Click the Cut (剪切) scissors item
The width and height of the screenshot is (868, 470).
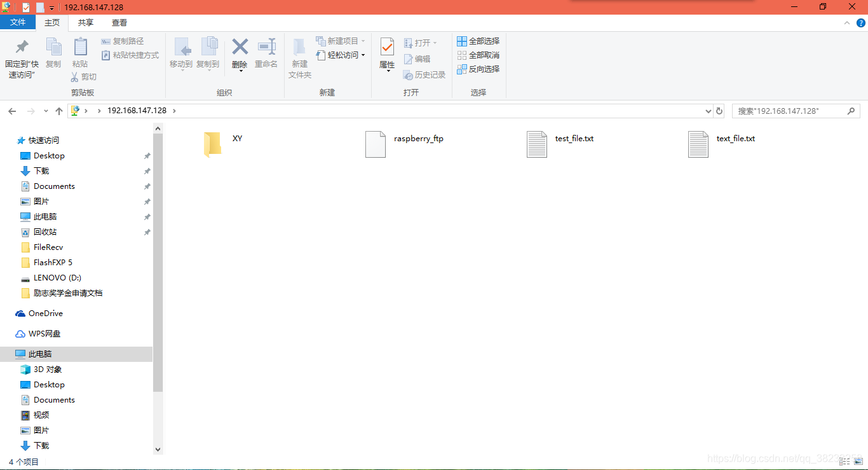[x=83, y=77]
